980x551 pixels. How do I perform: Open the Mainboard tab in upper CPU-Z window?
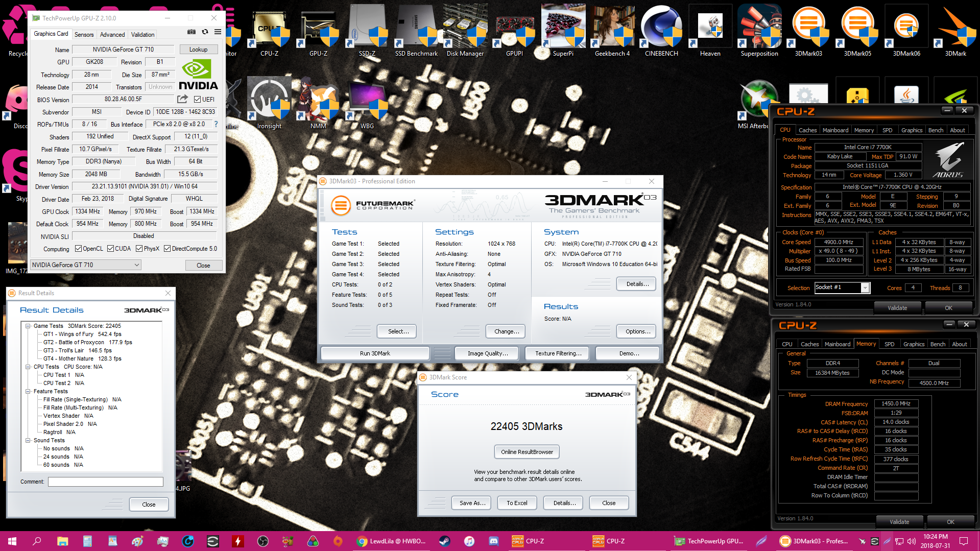(835, 130)
